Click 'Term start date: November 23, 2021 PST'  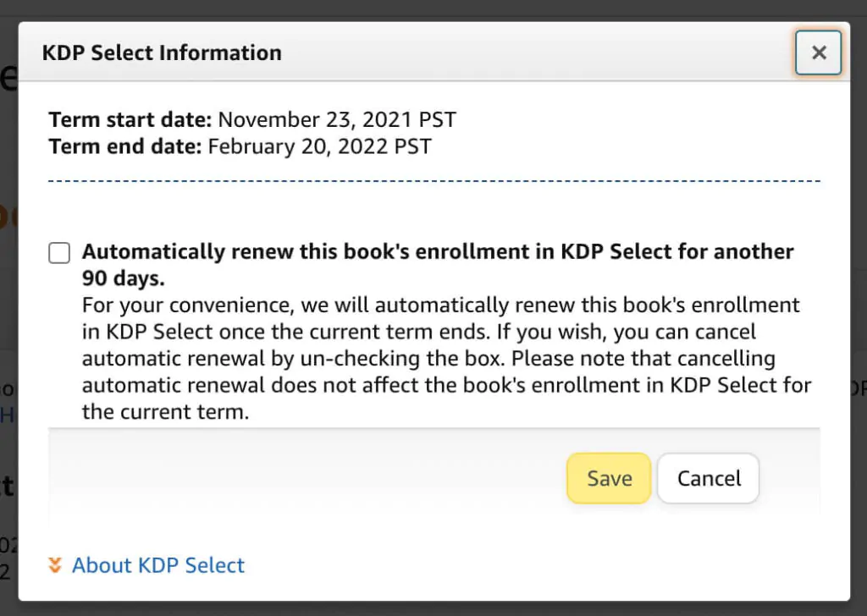pos(252,119)
